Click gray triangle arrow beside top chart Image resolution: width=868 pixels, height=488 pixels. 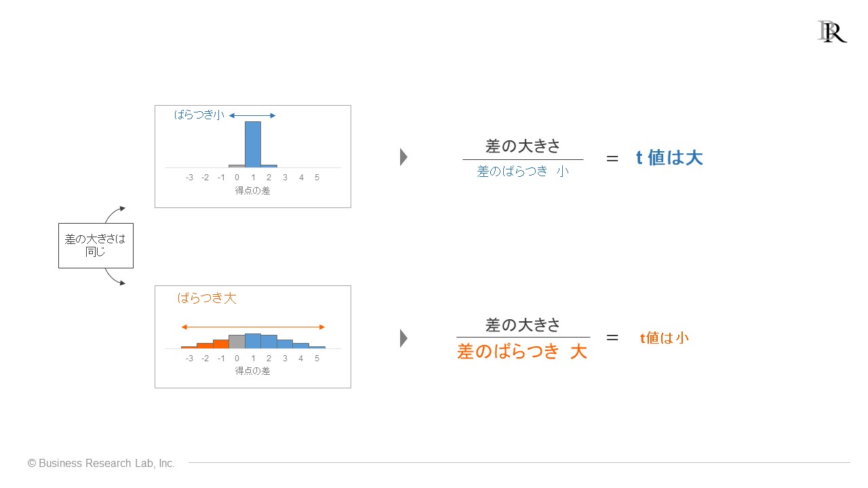403,157
